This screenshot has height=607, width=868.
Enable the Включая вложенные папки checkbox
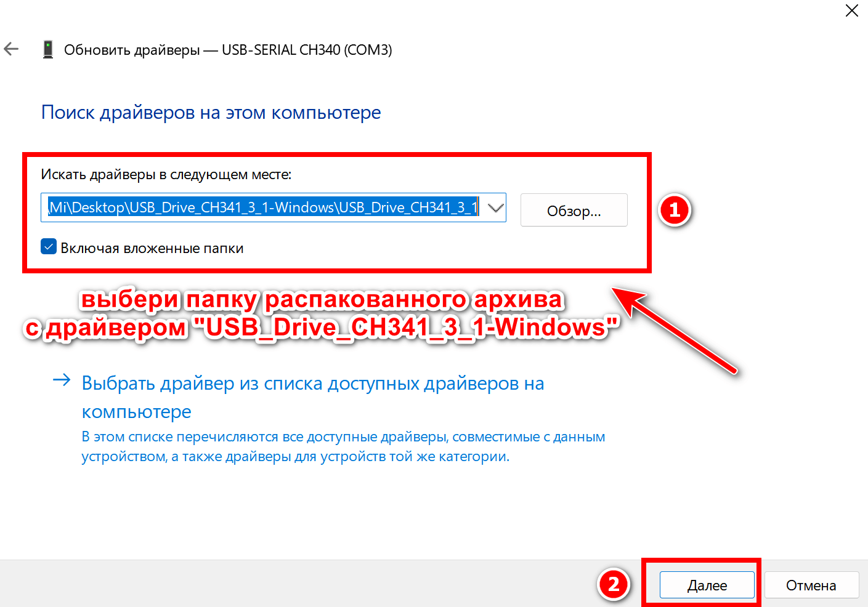[49, 247]
